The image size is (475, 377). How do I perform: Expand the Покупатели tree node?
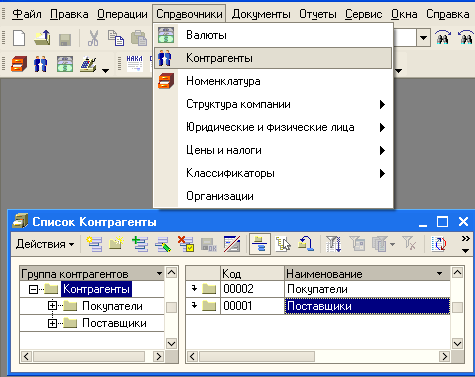[52, 306]
